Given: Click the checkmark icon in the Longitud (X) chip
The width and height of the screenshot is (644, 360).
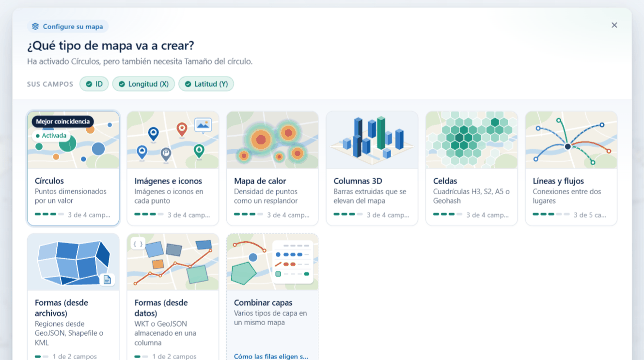Looking at the screenshot, I should [x=122, y=84].
